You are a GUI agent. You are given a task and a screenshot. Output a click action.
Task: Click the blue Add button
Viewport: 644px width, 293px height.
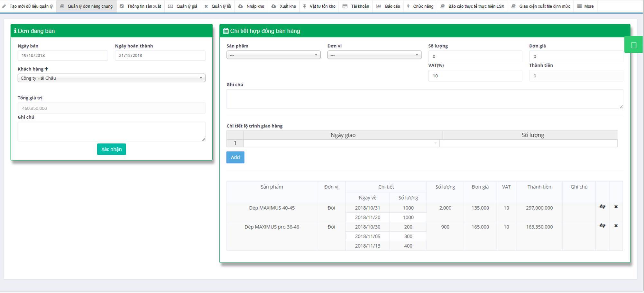click(x=235, y=157)
